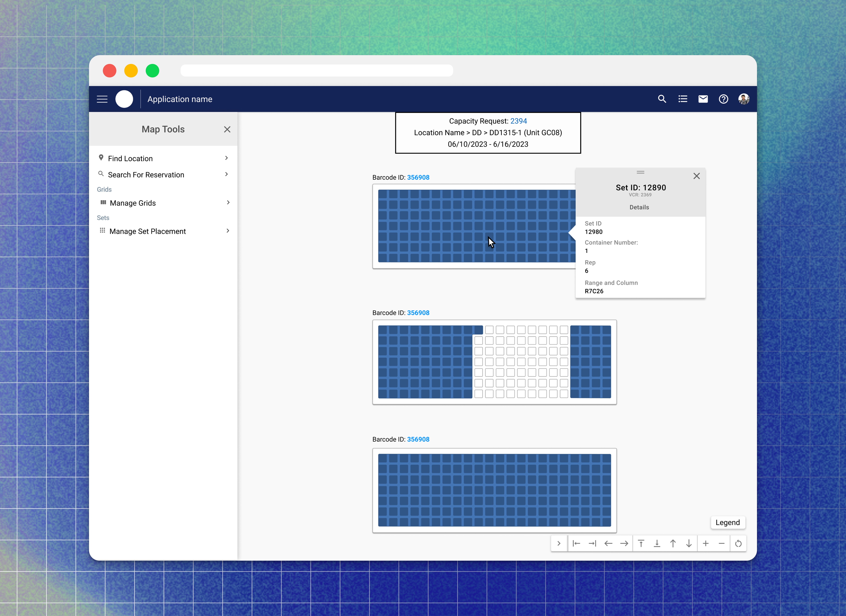The image size is (846, 616).
Task: Open the user profile avatar
Action: pyautogui.click(x=743, y=99)
